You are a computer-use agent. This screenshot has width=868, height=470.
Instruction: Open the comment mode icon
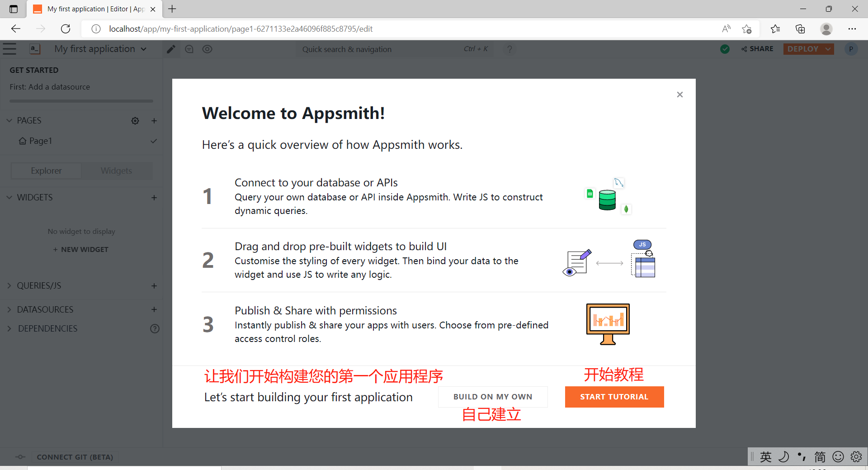(x=189, y=49)
